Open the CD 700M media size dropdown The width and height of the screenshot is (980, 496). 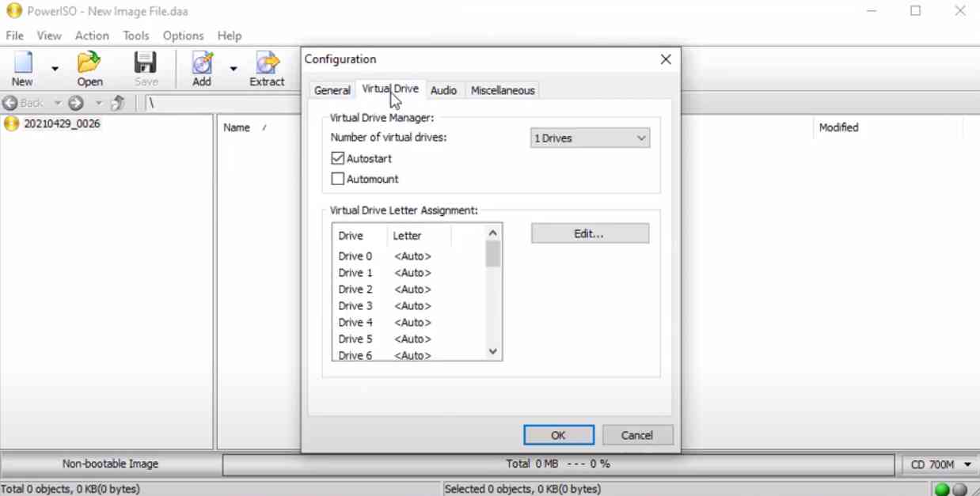941,464
